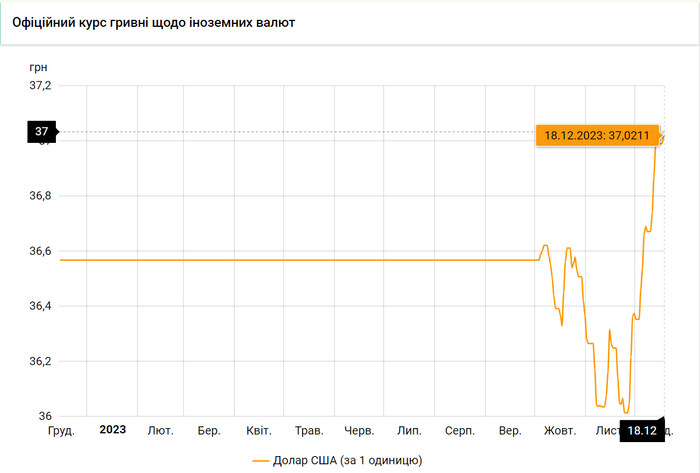700x473 pixels.
Task: Click the грн unit label above y-axis
Action: coord(39,66)
